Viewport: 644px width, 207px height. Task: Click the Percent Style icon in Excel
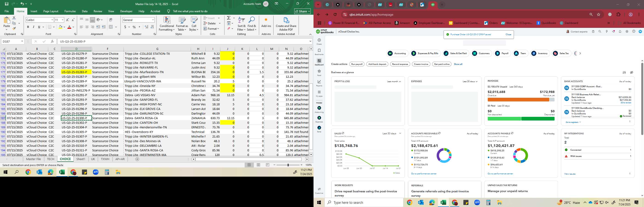pyautogui.click(x=134, y=27)
